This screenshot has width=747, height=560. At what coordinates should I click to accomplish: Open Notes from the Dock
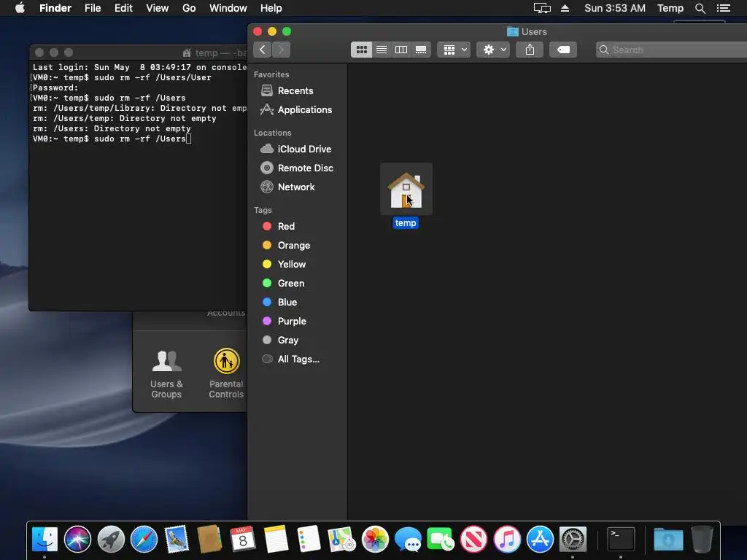276,540
